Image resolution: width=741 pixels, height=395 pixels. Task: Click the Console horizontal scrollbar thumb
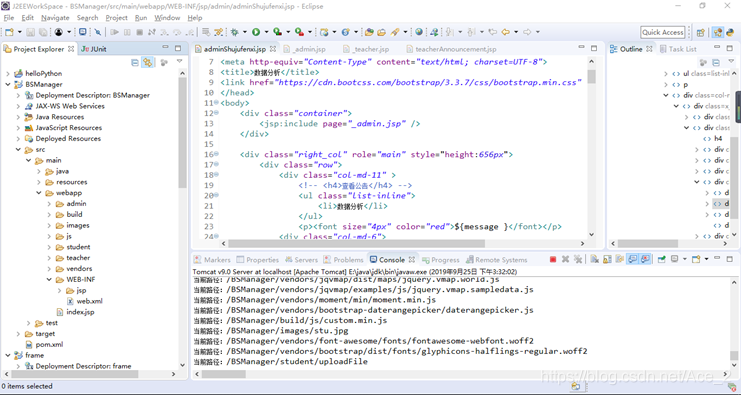(224, 374)
